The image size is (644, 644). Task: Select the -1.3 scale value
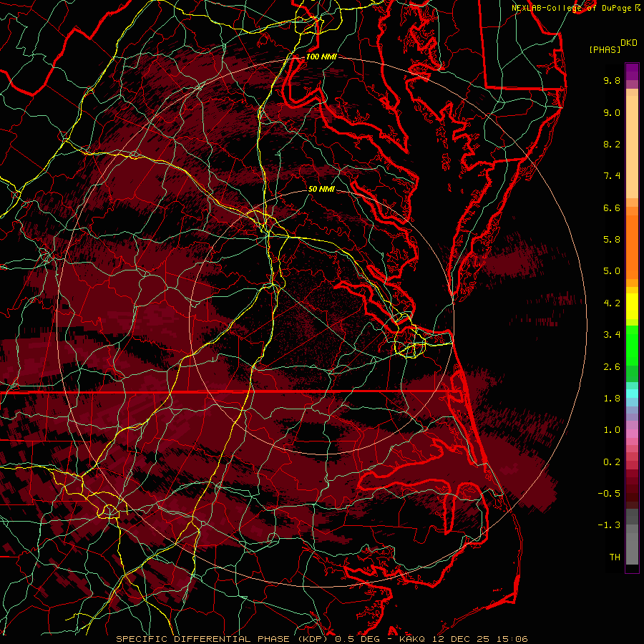609,525
